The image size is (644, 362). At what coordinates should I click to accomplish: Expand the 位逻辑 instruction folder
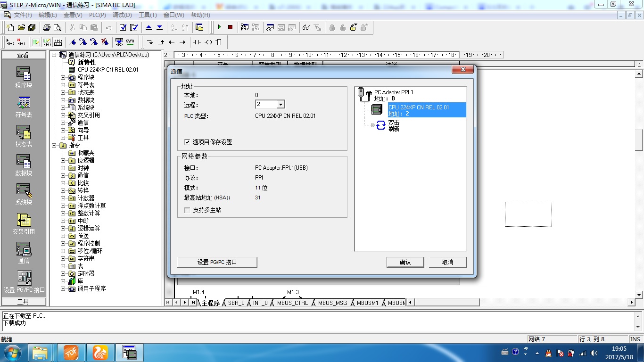pos(63,160)
